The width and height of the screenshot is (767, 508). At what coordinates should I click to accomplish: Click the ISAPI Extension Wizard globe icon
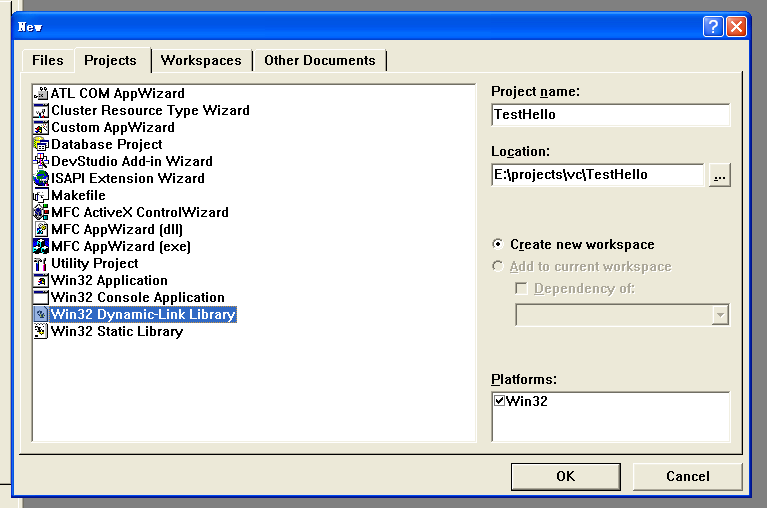(41, 178)
